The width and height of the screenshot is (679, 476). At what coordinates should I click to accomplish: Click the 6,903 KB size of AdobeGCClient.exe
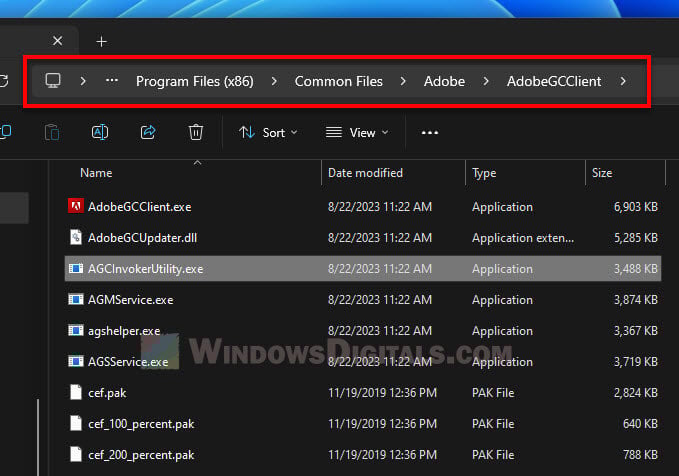pyautogui.click(x=636, y=207)
